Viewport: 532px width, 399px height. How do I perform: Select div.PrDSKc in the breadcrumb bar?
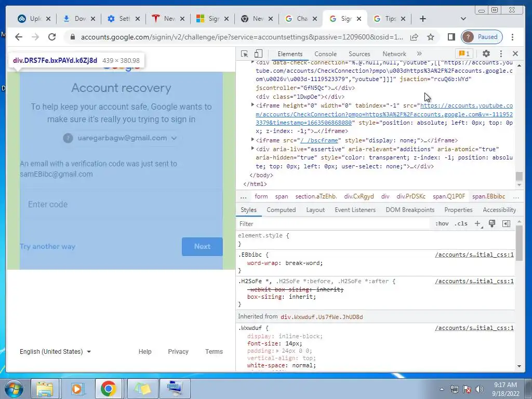tap(410, 196)
